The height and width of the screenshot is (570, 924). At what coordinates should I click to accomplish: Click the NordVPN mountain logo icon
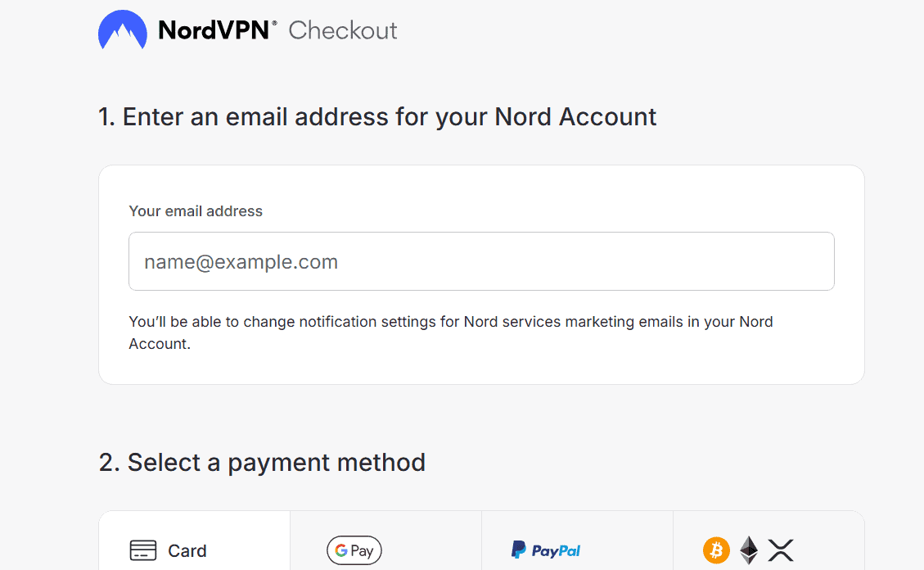click(122, 30)
